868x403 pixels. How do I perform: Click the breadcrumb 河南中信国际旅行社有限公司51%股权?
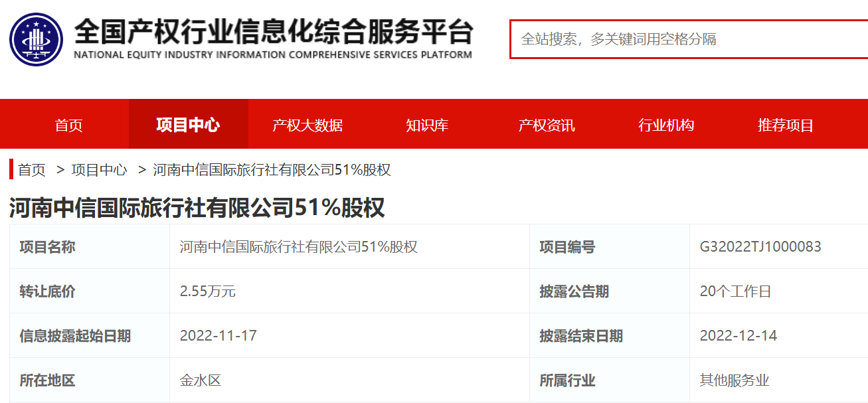click(x=272, y=170)
